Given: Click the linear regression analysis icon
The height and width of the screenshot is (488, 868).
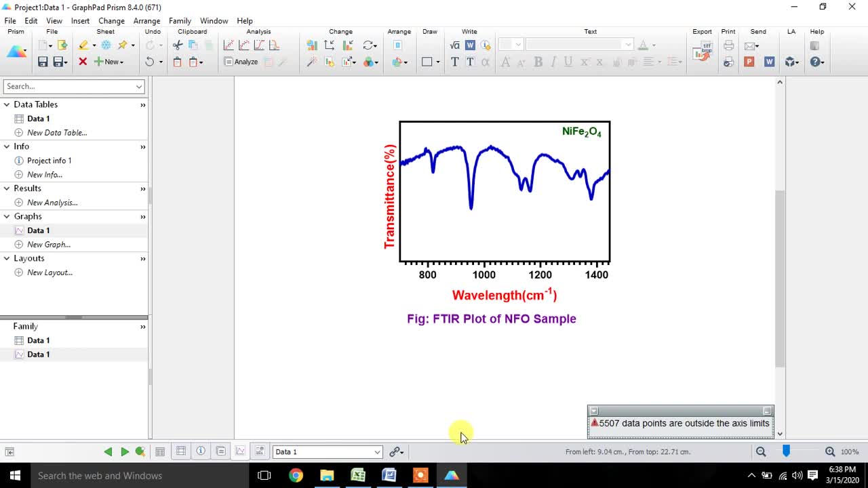Looking at the screenshot, I should 229,45.
